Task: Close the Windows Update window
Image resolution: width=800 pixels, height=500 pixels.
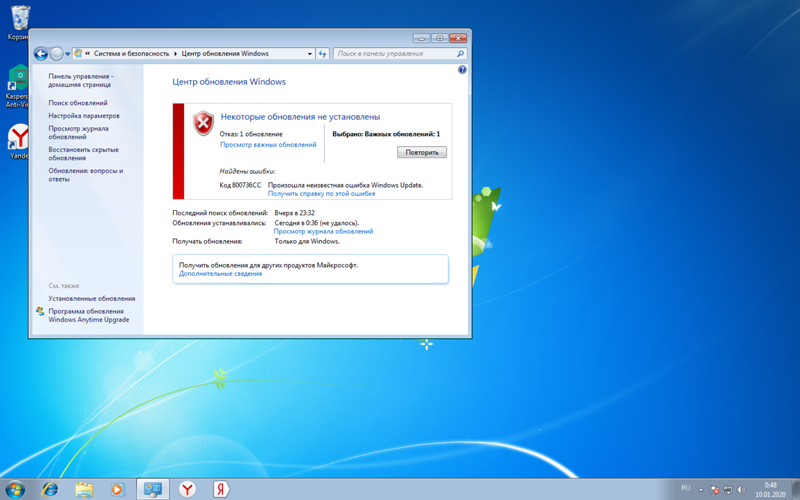Action: tap(458, 38)
